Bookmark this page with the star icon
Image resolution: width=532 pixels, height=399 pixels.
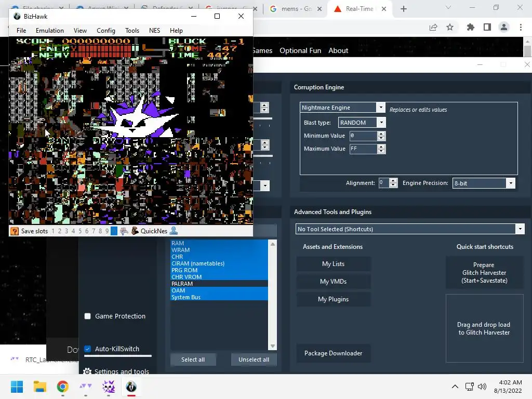tap(450, 27)
